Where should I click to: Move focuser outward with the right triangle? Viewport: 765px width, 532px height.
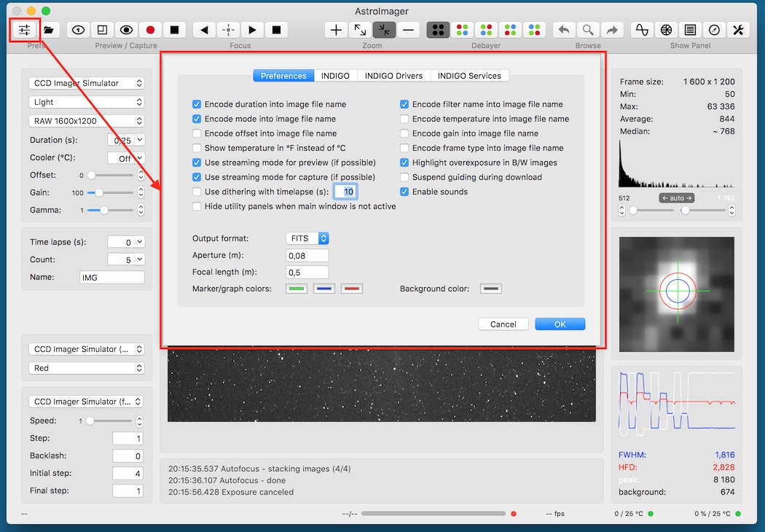252,31
